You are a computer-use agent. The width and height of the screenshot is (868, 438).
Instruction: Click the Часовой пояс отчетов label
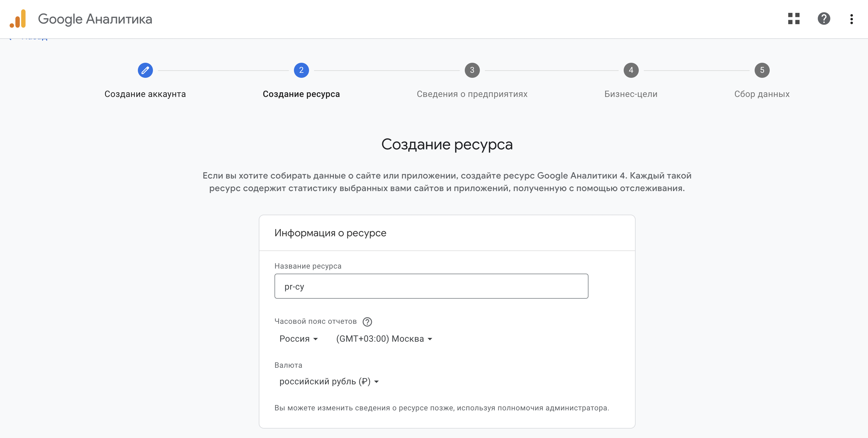tap(316, 322)
